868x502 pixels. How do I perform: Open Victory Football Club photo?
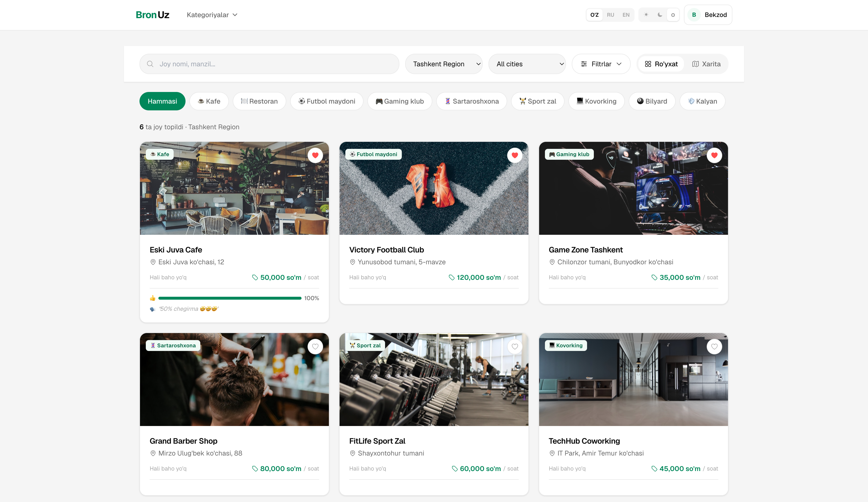[x=434, y=188]
